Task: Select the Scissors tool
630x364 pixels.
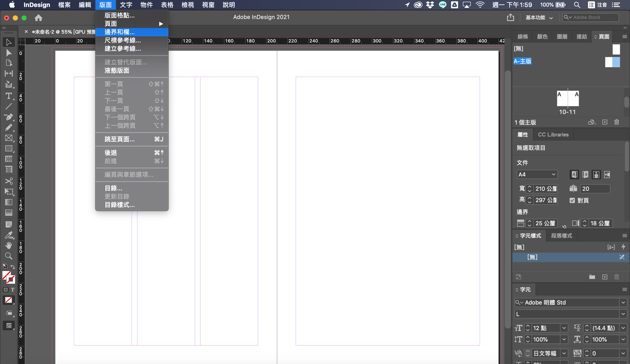Action: coord(9,181)
